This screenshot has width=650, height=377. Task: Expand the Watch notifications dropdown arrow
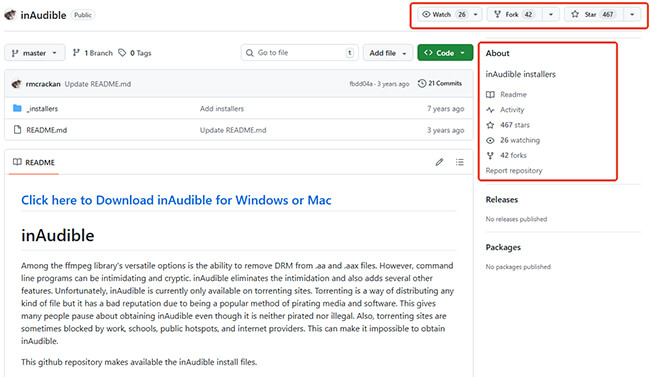[476, 15]
